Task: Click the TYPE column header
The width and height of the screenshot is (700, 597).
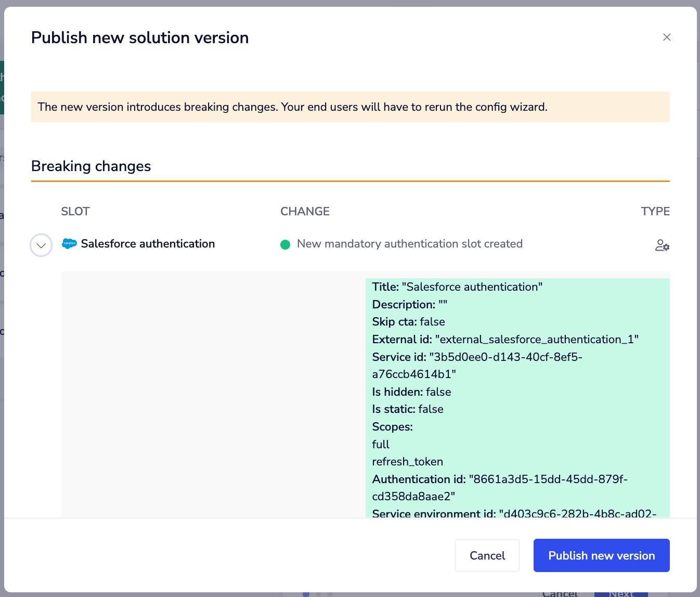Action: [x=655, y=211]
